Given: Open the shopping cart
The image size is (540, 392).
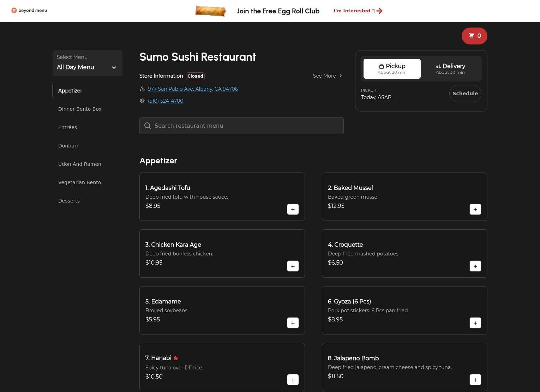Looking at the screenshot, I should pyautogui.click(x=474, y=36).
